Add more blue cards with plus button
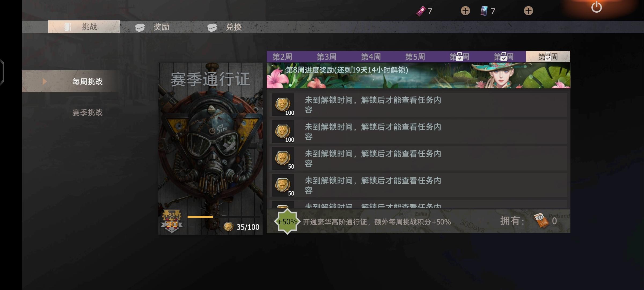The image size is (644, 290). pyautogui.click(x=528, y=11)
